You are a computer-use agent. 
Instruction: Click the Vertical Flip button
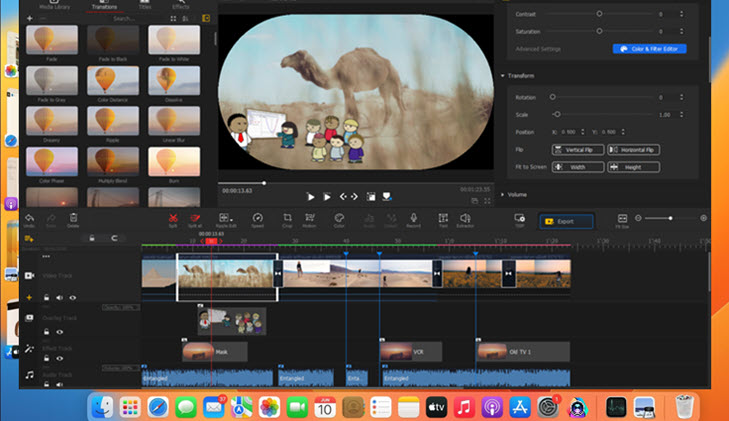pyautogui.click(x=577, y=150)
